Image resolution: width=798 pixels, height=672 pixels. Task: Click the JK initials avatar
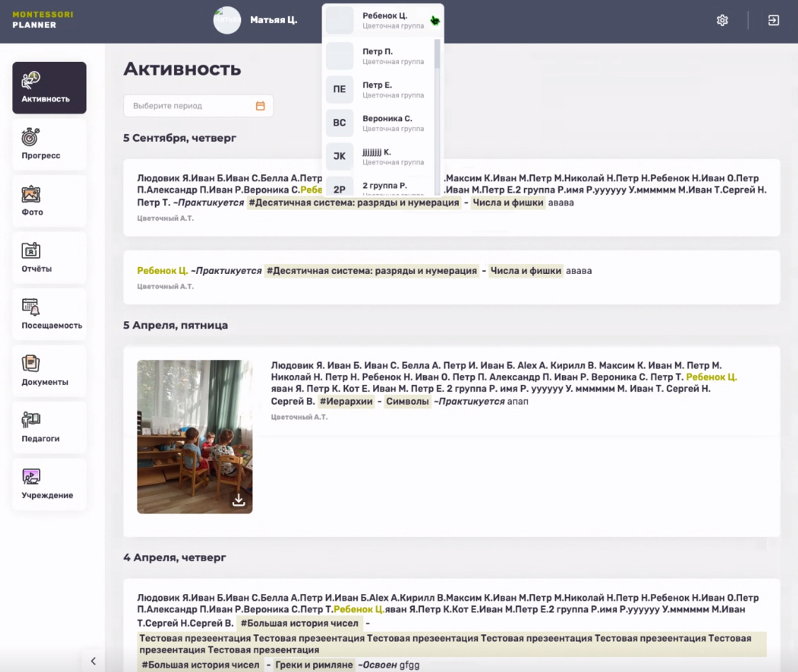point(340,156)
